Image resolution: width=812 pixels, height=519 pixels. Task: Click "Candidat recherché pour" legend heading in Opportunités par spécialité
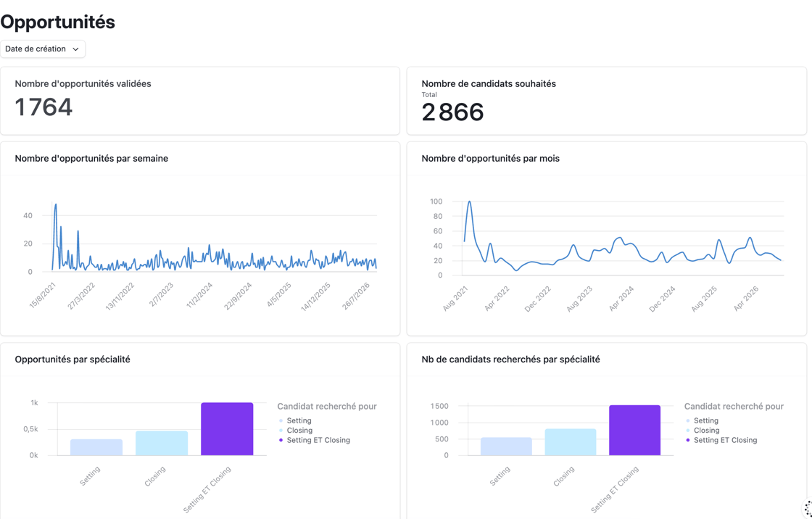[x=327, y=407]
